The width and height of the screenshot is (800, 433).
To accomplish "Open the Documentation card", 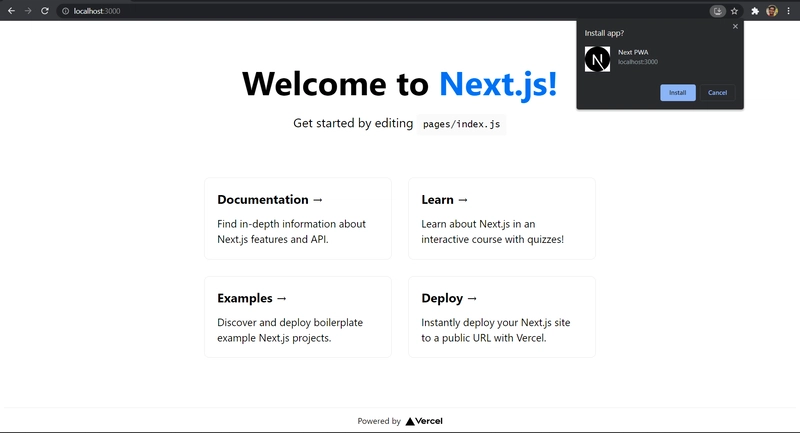I will pyautogui.click(x=298, y=218).
